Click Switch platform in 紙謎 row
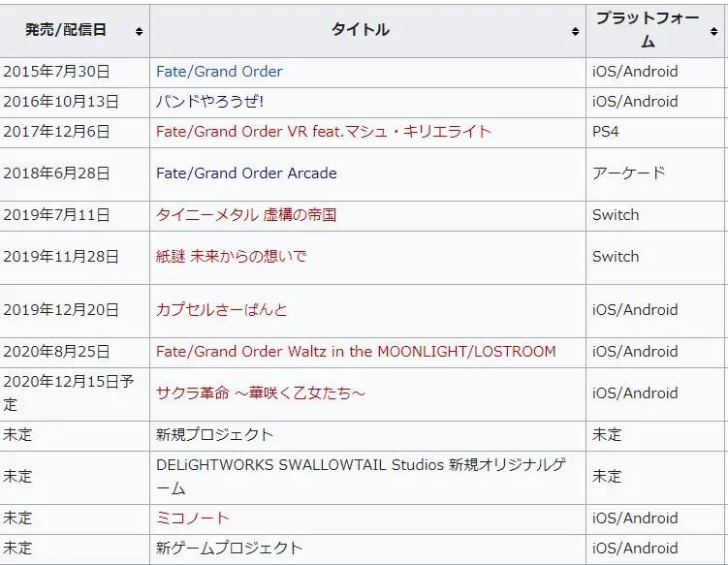Image resolution: width=728 pixels, height=565 pixels. pyautogui.click(x=616, y=256)
